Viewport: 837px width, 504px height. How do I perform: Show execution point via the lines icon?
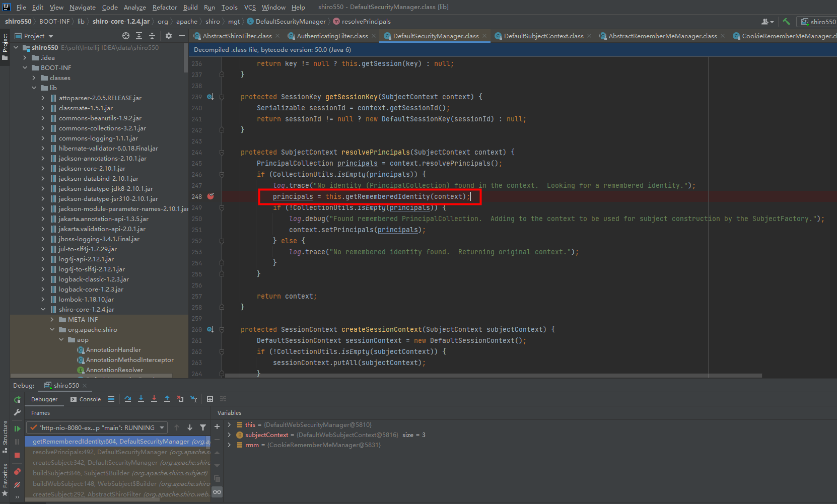point(111,399)
